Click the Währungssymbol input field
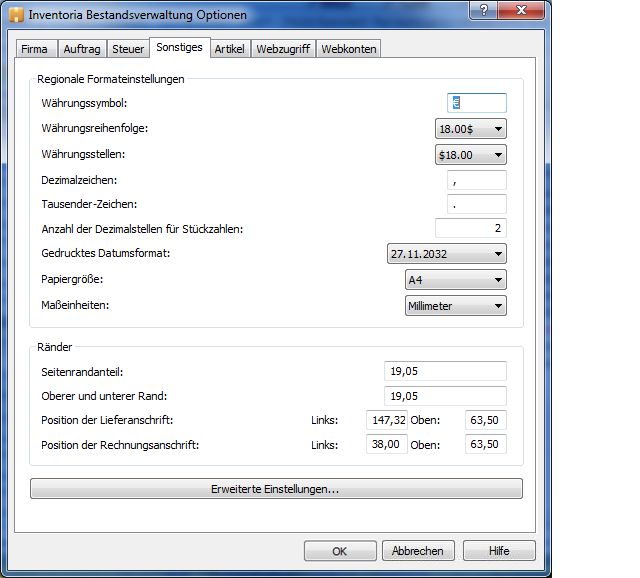The image size is (640, 578). pyautogui.click(x=477, y=103)
